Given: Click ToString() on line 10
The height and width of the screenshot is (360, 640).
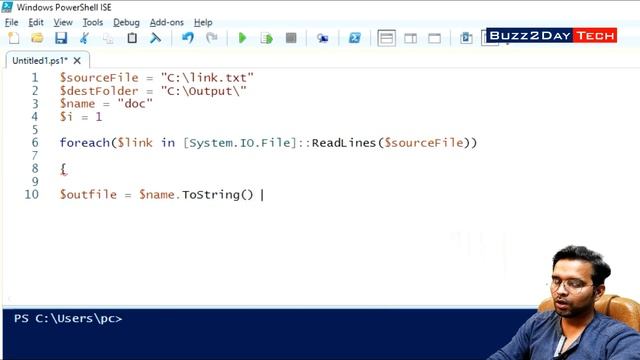Looking at the screenshot, I should tap(218, 194).
